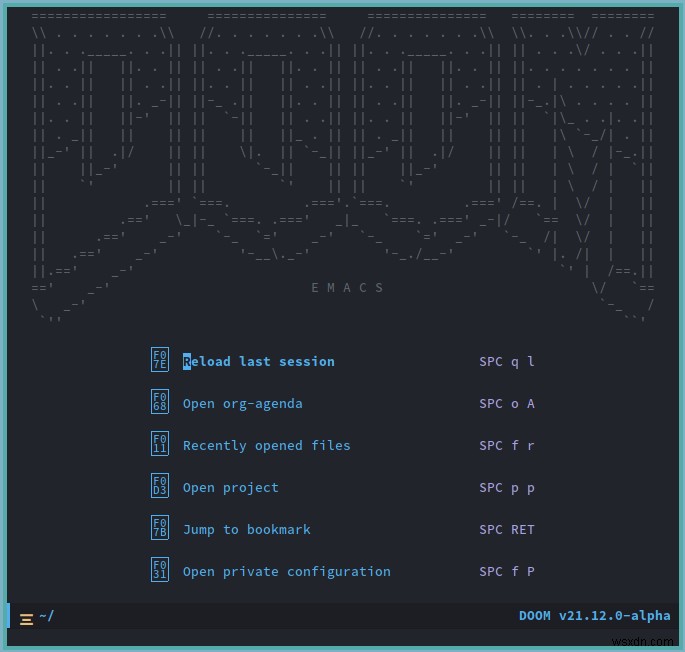Click the SPC p p keybinding text
Screen dimensions: 685x652
(507, 488)
